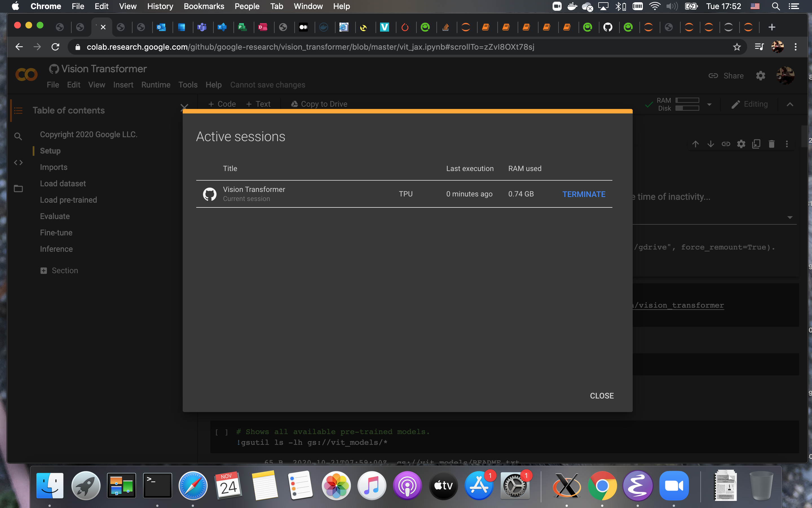Open Colab settings gear
Image resolution: width=812 pixels, height=508 pixels.
[x=760, y=76]
